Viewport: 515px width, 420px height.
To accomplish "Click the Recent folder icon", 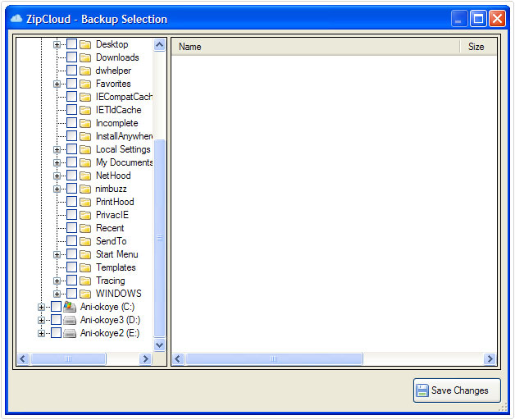I will pyautogui.click(x=85, y=228).
